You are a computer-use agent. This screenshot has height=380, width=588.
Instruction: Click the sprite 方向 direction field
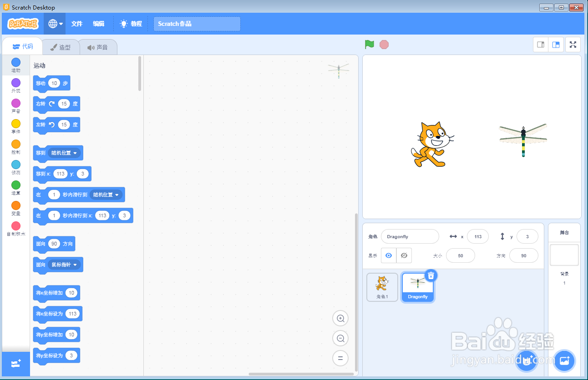524,255
